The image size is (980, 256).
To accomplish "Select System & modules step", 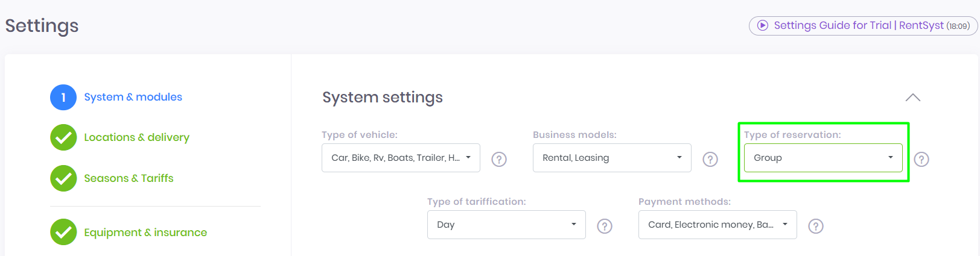I will click(x=133, y=97).
